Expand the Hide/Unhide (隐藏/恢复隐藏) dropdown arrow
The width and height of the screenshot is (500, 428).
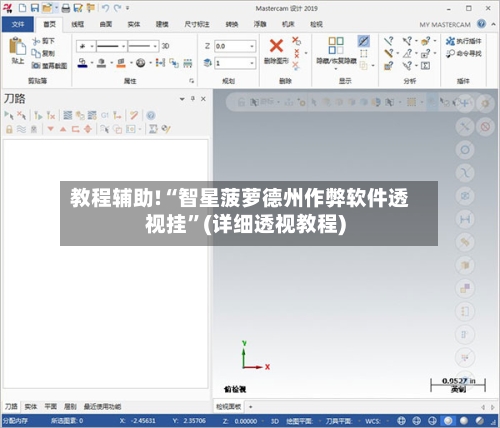[336, 69]
